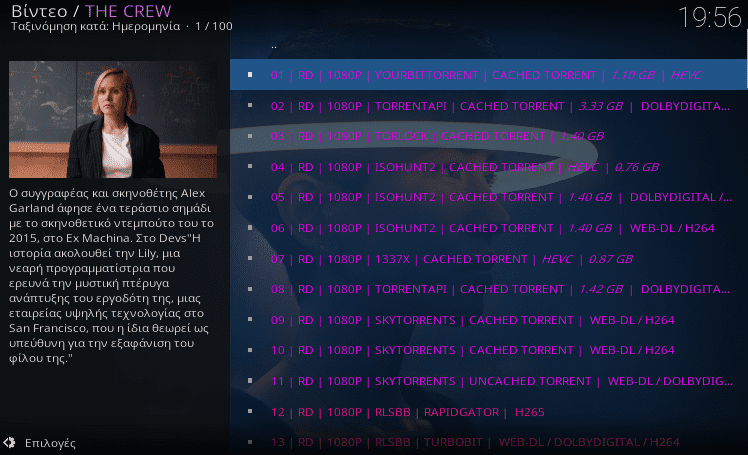Click the Επιλογές options button label

(50, 443)
